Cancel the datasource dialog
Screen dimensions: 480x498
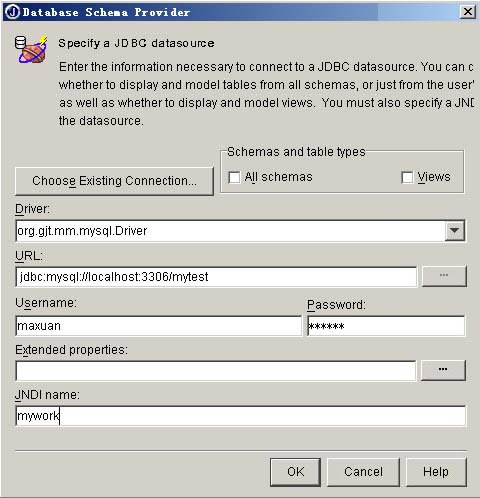(x=363, y=472)
